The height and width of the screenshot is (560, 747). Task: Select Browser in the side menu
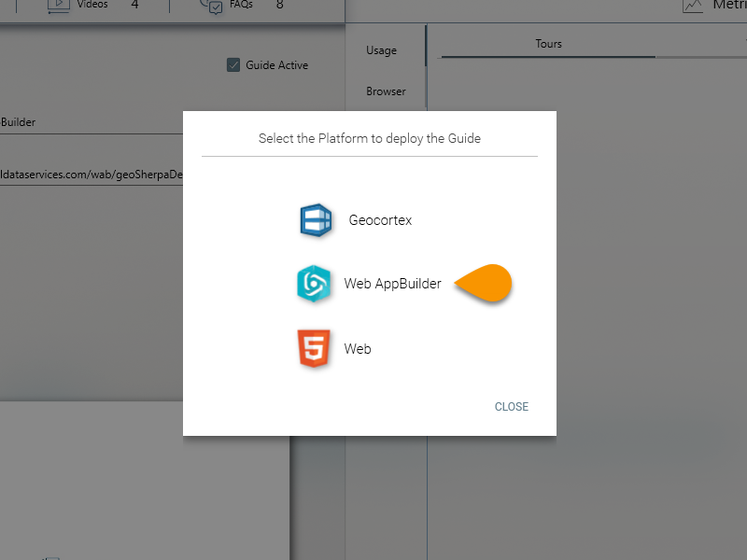click(386, 91)
